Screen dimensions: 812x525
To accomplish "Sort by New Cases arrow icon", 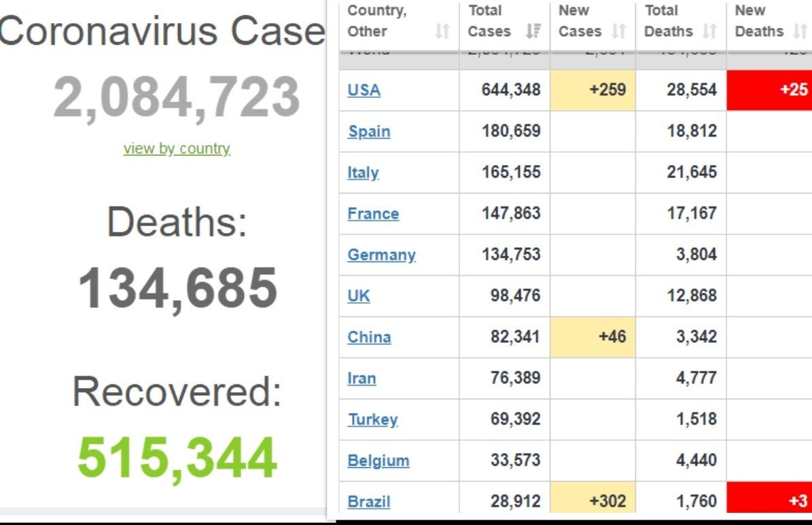I will 618,31.
